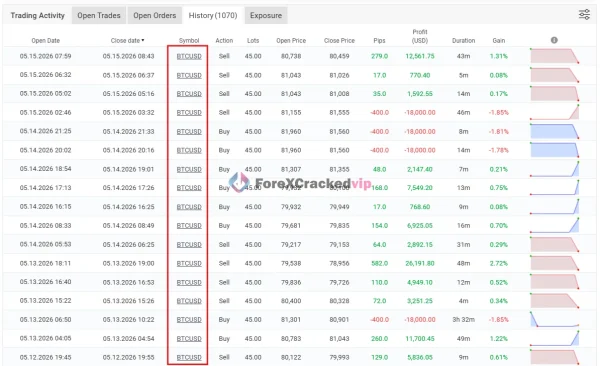The width and height of the screenshot is (600, 366).
Task: Toggle sort arrow beside Close date
Action: pos(143,40)
